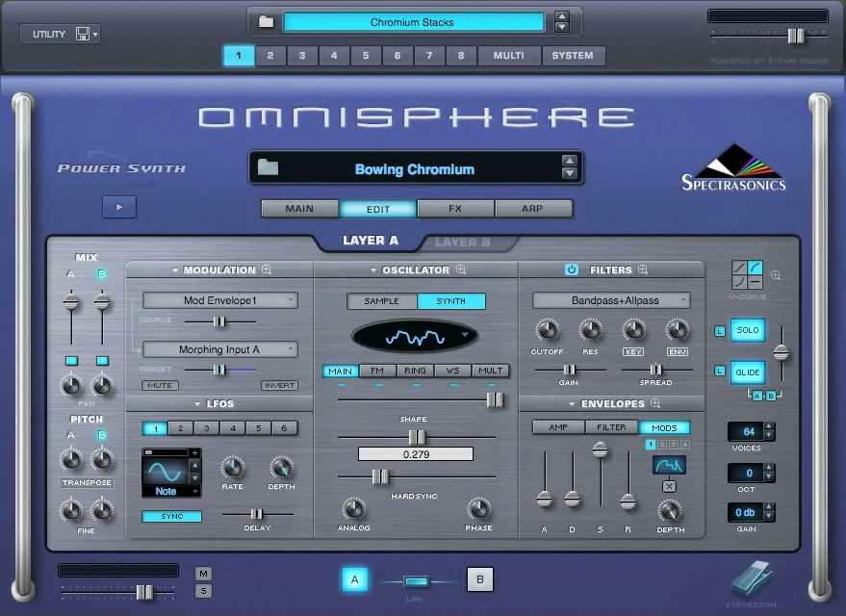
Task: Click the SAMPLE oscillator mode button
Action: (x=381, y=301)
